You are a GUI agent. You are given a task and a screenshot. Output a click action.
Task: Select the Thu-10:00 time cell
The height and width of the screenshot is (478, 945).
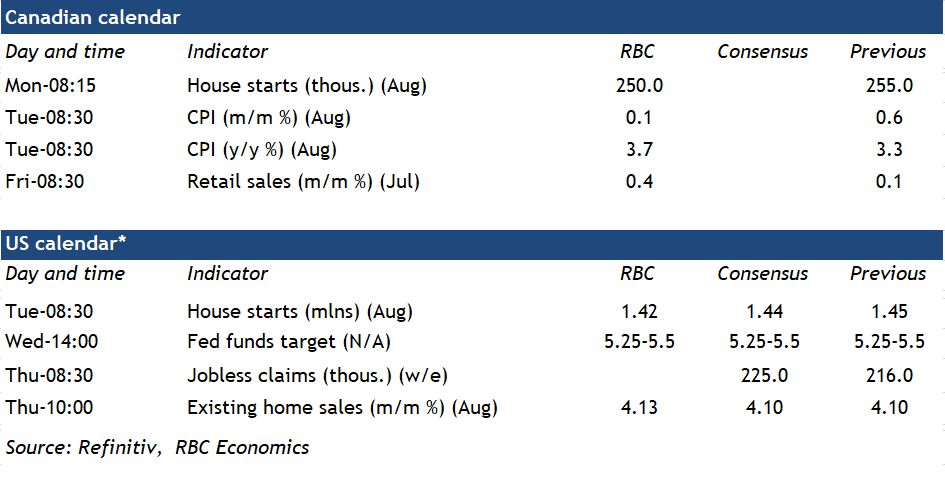tap(50, 407)
